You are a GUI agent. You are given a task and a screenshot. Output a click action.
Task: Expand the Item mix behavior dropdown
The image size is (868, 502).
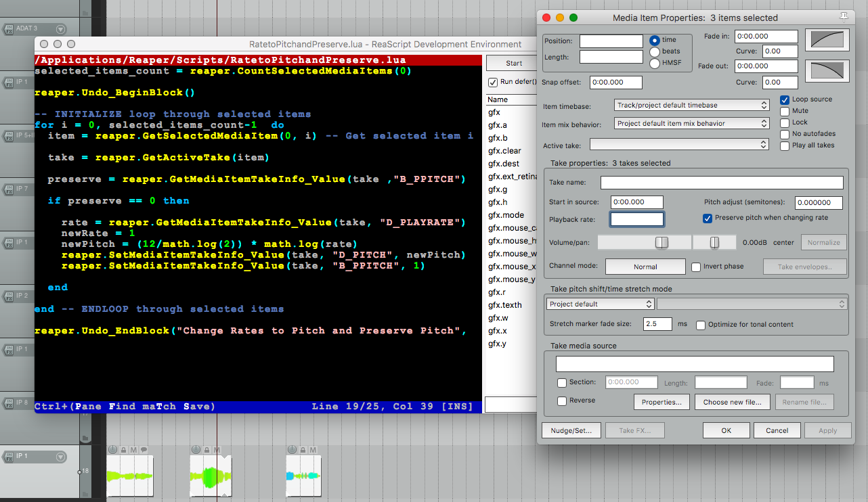click(691, 124)
